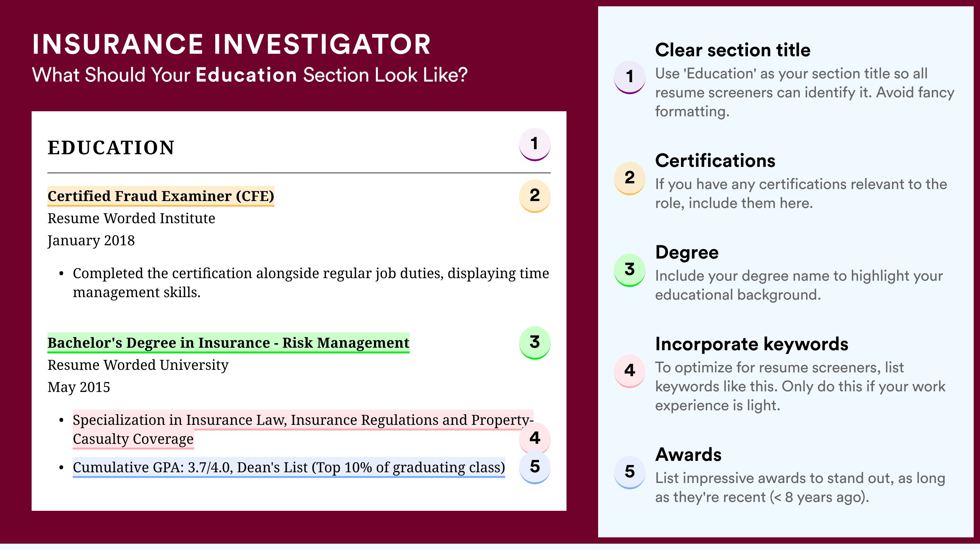This screenshot has height=550, width=980.
Task: Select the Certified Fraud Examiner (CFE) highlighted text
Action: coord(161,196)
